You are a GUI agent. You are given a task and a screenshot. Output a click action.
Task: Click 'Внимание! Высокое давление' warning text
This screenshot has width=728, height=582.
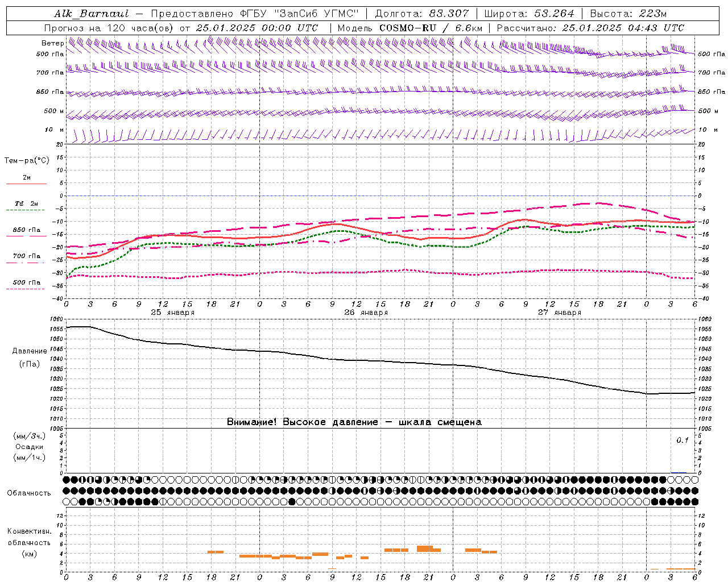pyautogui.click(x=303, y=422)
